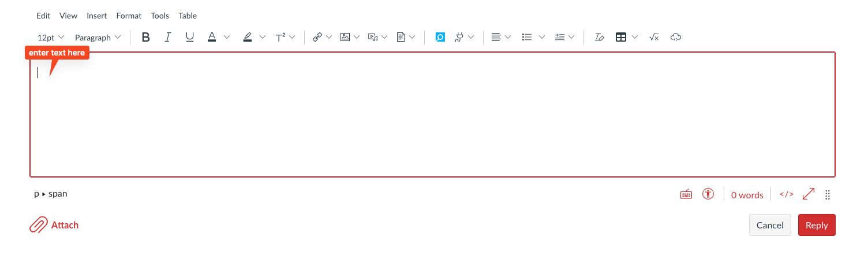Open the 12pt font size dropdown
Image resolution: width=868 pixels, height=255 pixels.
click(51, 38)
